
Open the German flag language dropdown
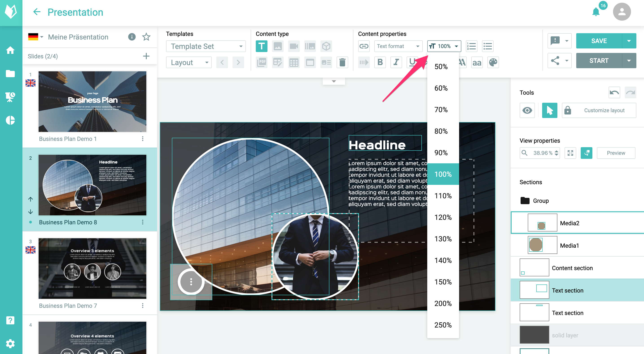tap(36, 37)
